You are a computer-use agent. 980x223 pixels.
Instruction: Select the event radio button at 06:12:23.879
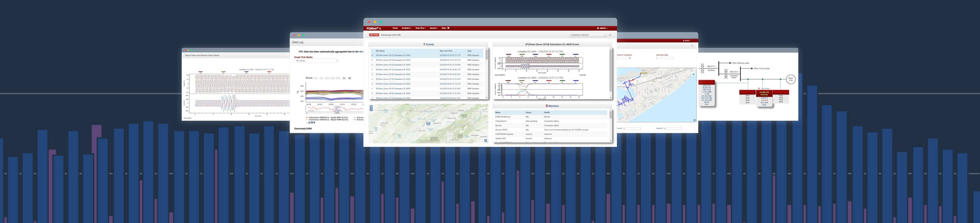373,79
